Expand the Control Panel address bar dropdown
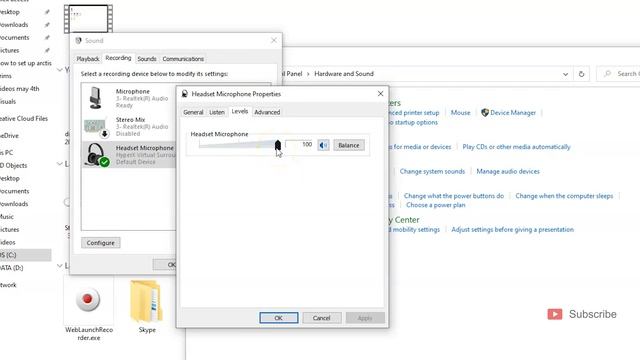Image resolution: width=640 pixels, height=360 pixels. point(565,74)
